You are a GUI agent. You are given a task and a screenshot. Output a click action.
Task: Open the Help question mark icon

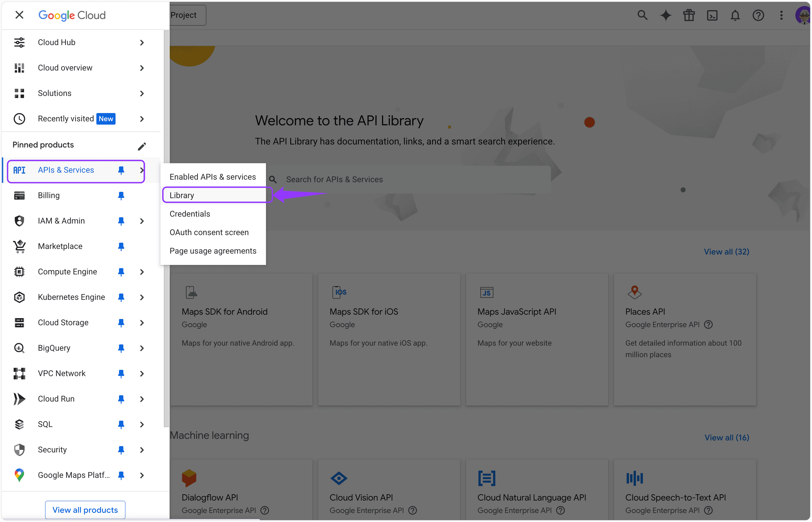758,15
